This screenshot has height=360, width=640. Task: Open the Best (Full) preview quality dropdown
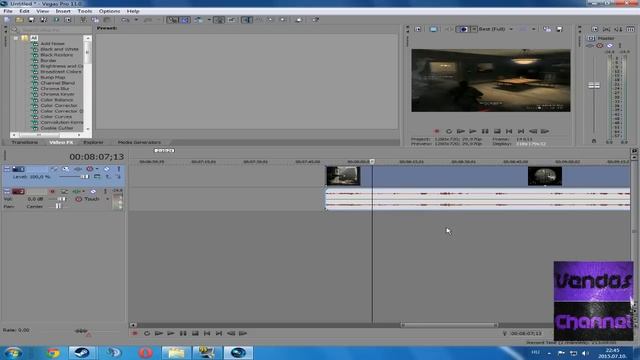tap(511, 29)
